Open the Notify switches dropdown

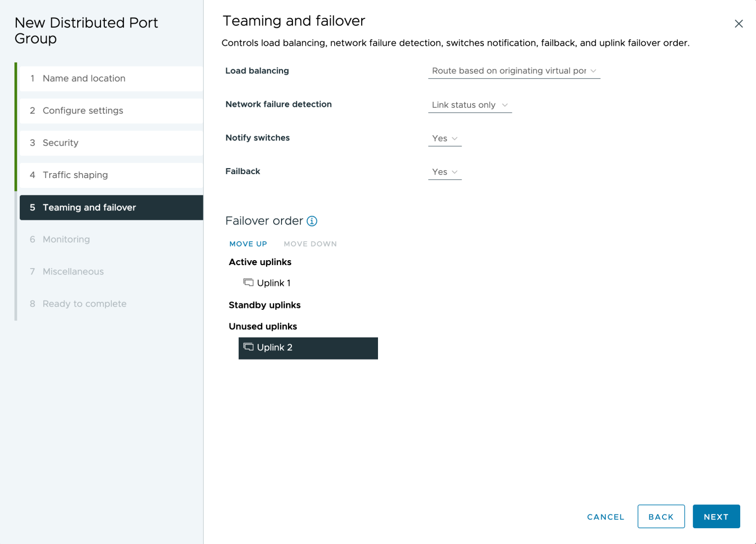coord(444,139)
